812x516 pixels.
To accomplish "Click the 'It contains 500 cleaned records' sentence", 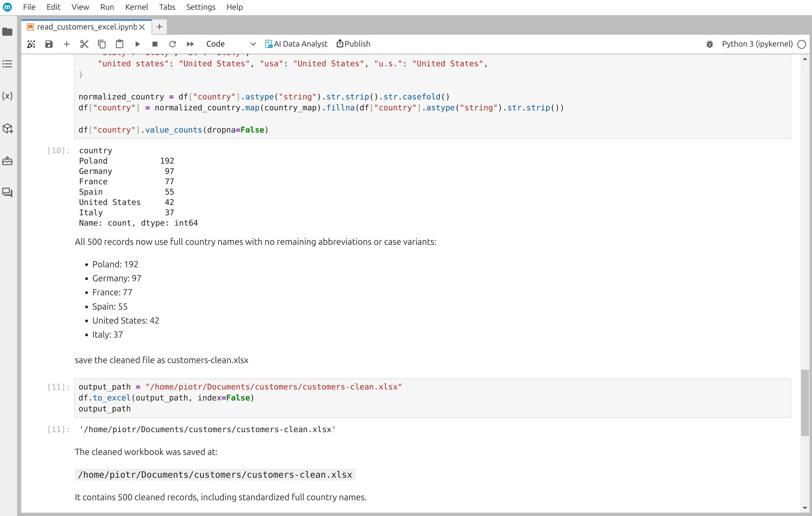I will coord(221,497).
